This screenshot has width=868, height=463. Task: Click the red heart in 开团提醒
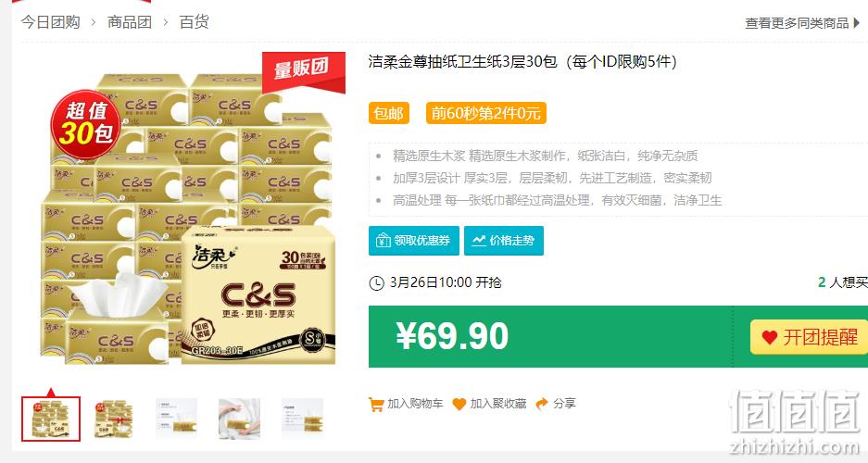[770, 337]
